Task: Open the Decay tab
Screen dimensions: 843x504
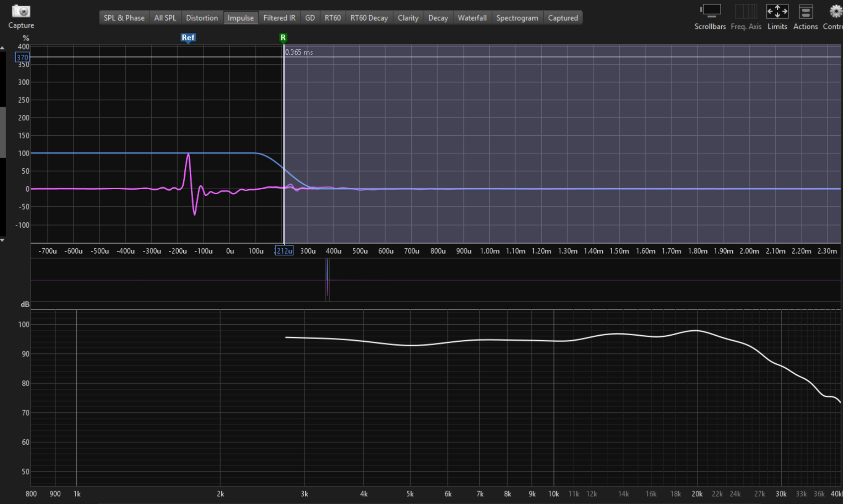Action: tap(438, 18)
